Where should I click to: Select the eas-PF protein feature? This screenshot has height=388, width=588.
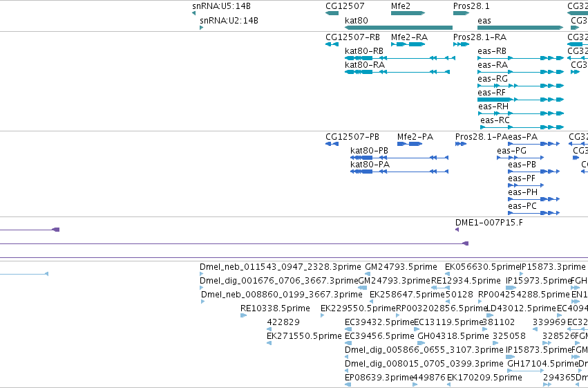tap(526, 185)
